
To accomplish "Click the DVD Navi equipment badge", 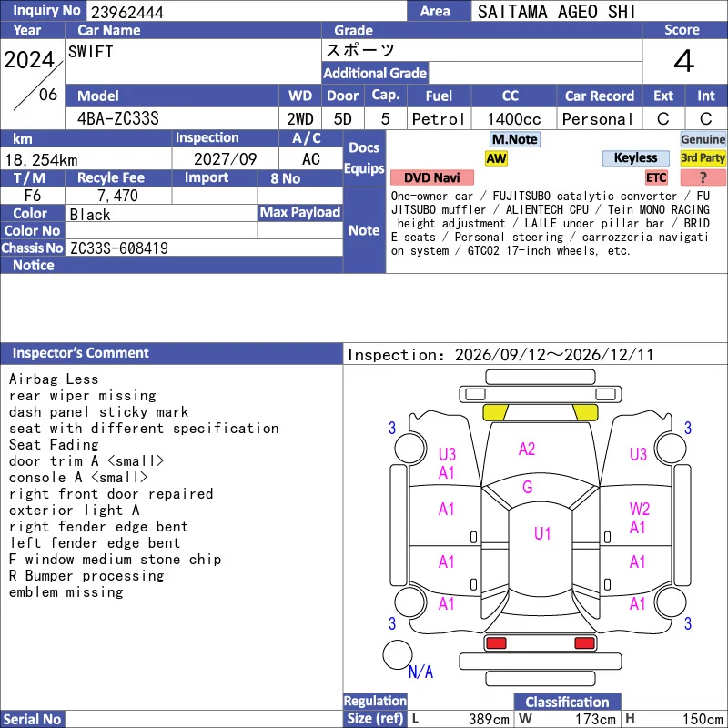I will [x=432, y=177].
